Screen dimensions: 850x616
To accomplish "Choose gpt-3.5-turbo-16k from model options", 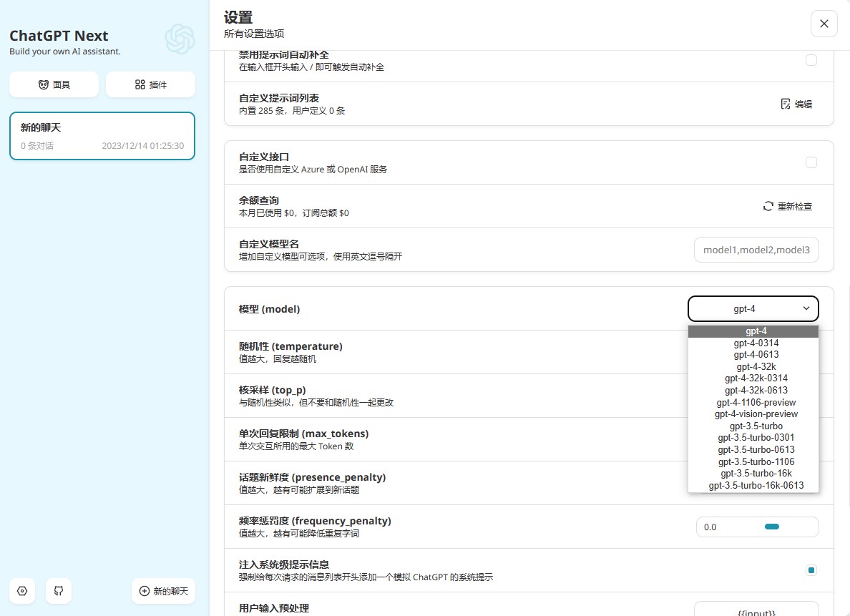I will 756,474.
